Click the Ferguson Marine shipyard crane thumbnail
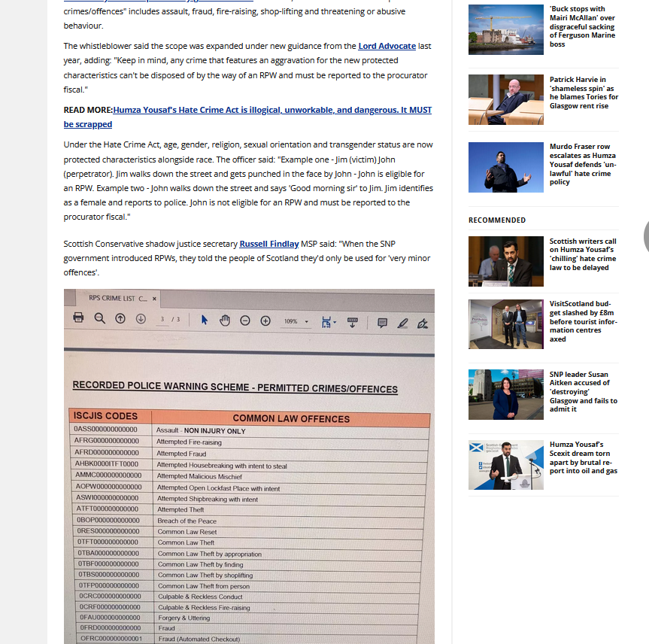649x644 pixels. [506, 29]
